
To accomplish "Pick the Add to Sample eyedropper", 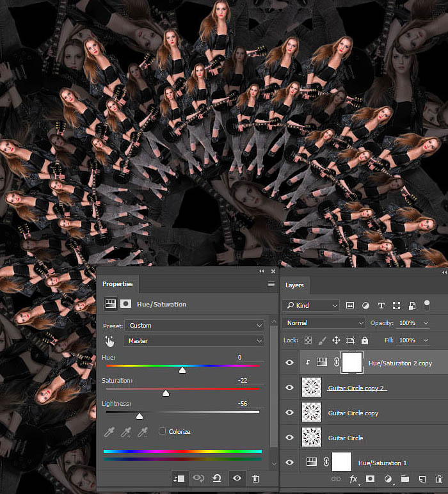I will [126, 432].
